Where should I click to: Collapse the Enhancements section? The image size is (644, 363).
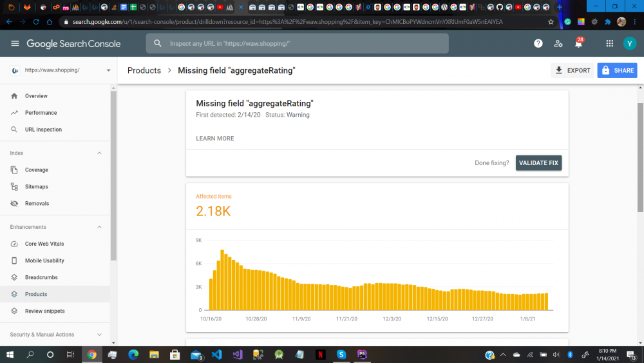click(x=99, y=227)
